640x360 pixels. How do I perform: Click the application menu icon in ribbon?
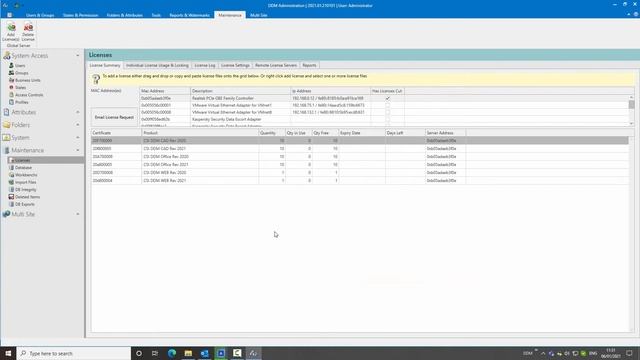9,15
